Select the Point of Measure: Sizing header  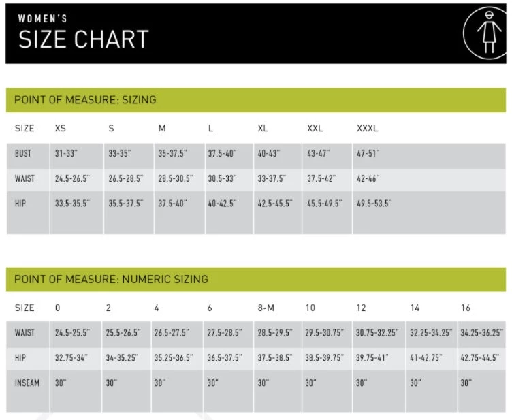tap(86, 100)
